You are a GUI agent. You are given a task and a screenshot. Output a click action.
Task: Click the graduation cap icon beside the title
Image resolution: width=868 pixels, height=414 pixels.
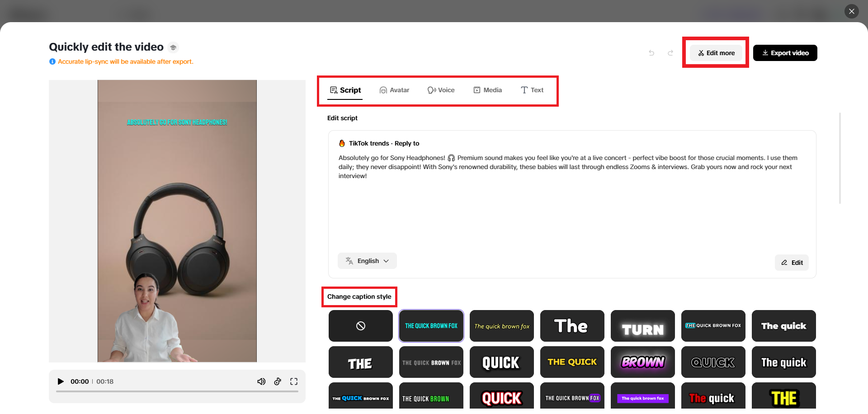(173, 47)
